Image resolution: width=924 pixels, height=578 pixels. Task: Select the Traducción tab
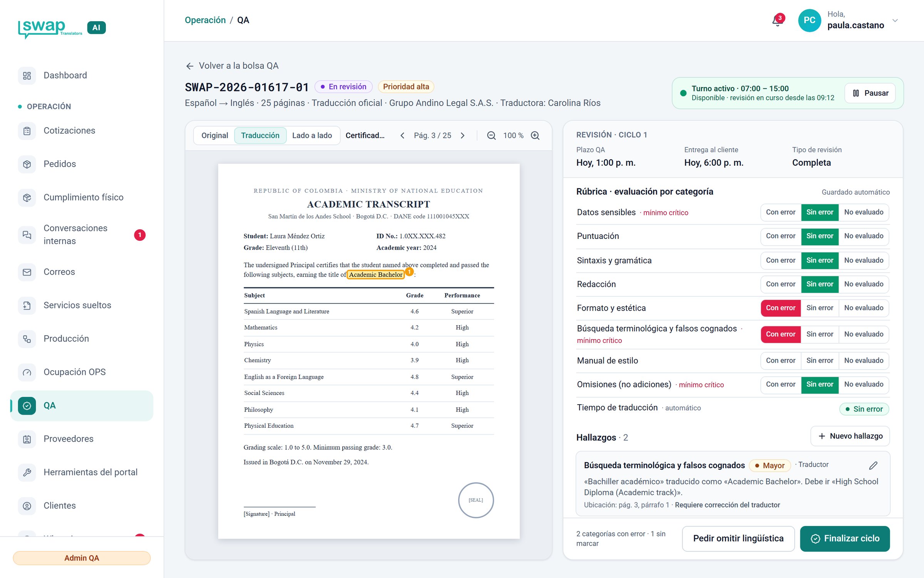click(260, 136)
